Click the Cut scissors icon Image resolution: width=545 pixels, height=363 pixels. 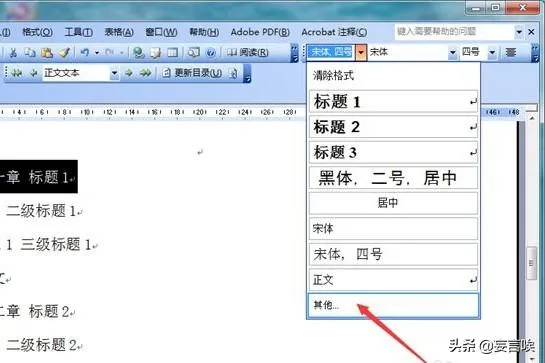tap(13, 53)
